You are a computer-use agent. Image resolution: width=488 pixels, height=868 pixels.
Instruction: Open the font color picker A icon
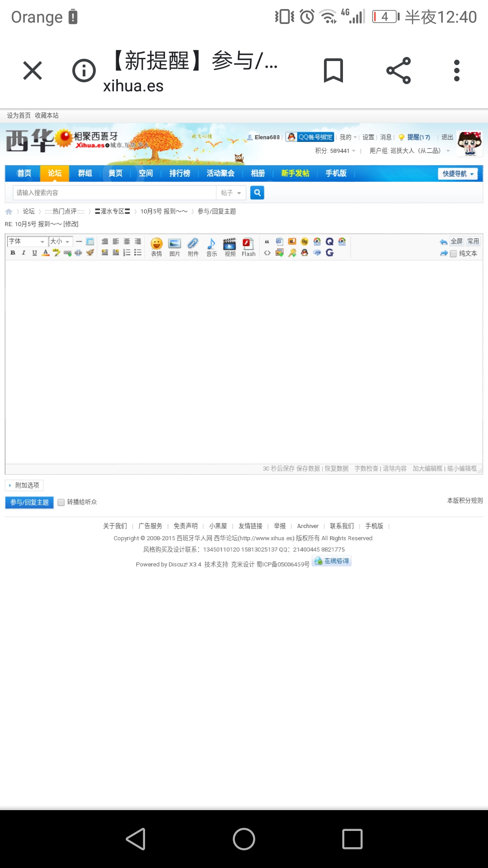[x=46, y=253]
